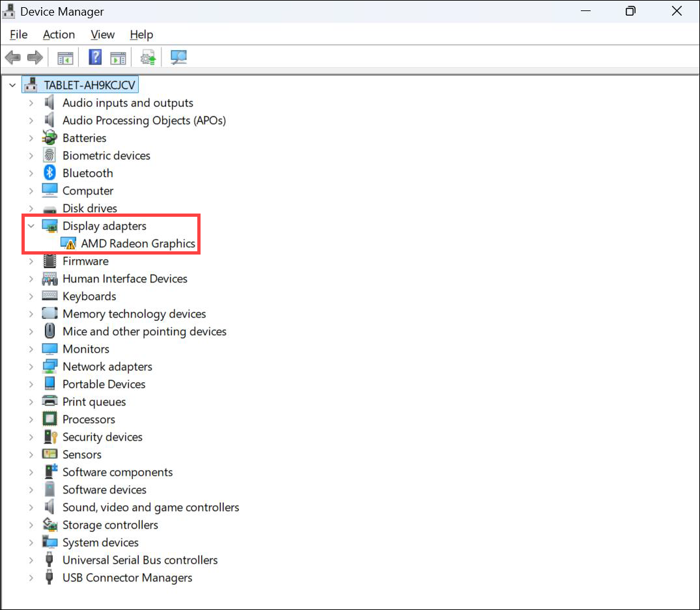Click the Show/Hide Console Tree toolbar icon
700x610 pixels.
point(65,57)
